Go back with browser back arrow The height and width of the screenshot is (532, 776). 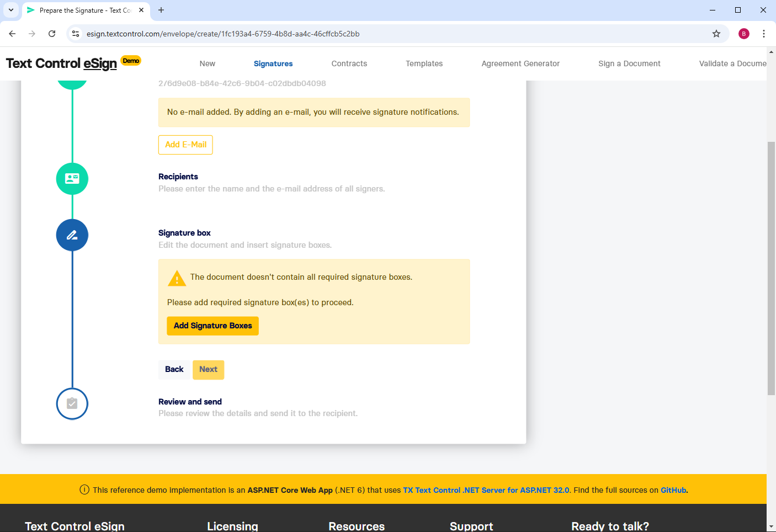pyautogui.click(x=12, y=34)
